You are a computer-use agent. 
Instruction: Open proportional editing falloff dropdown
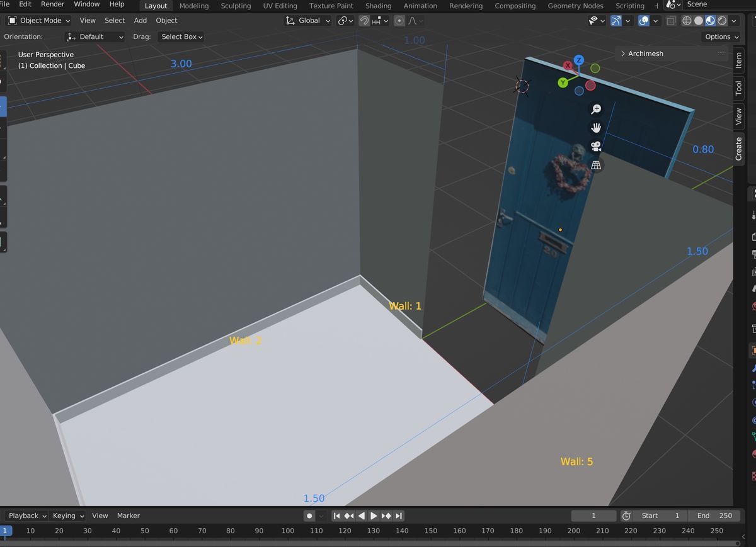415,21
